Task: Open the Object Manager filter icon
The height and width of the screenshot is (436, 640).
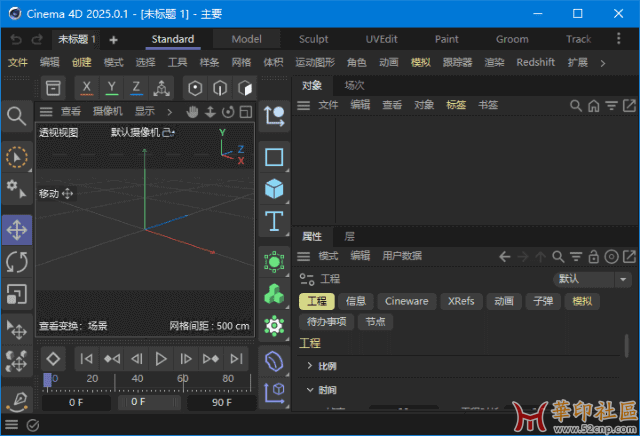Action: click(x=611, y=106)
